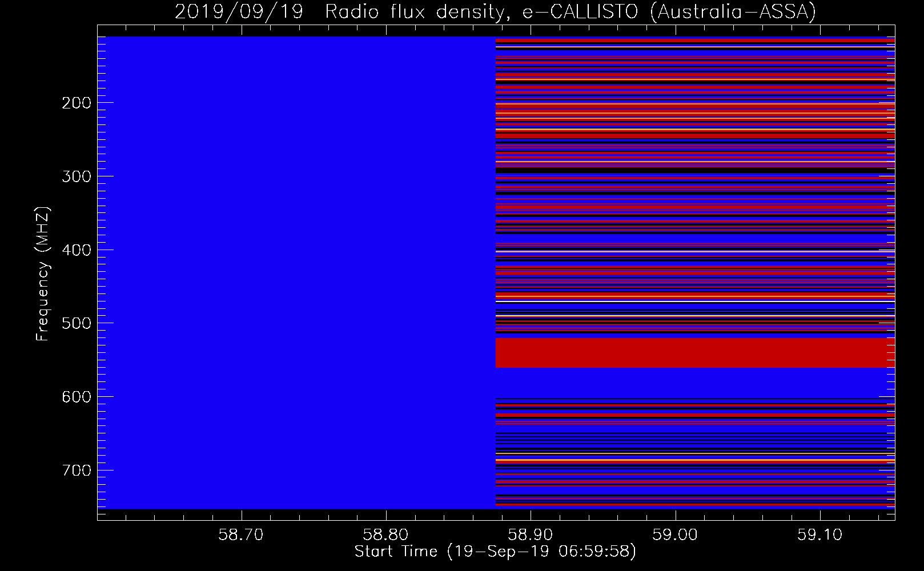Click the 500 frequency tick label
This screenshot has height=571, width=924.
76,323
